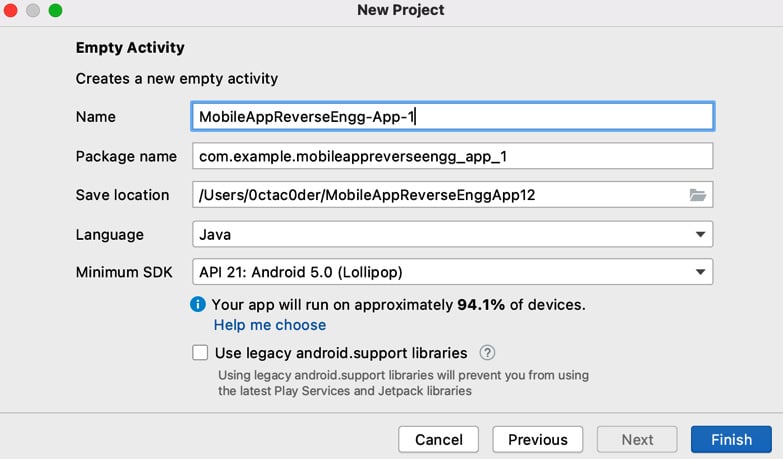Click the legacy libraries warning description text

tap(403, 383)
